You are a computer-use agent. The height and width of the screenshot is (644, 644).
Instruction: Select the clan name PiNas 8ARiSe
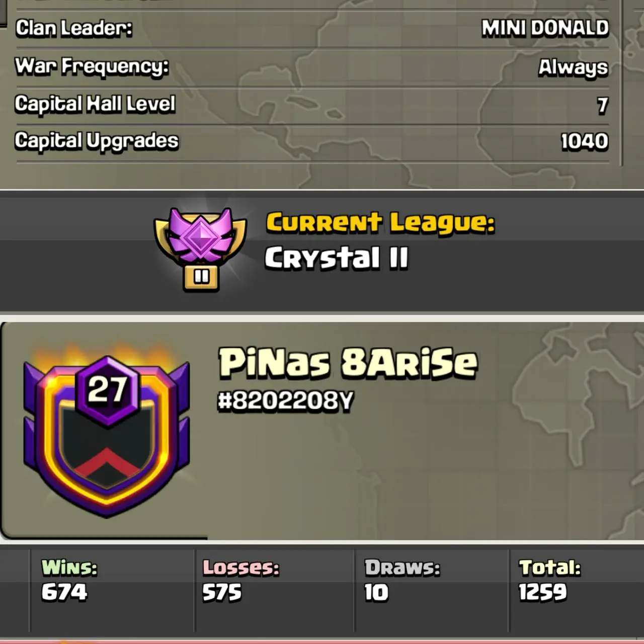click(x=348, y=362)
